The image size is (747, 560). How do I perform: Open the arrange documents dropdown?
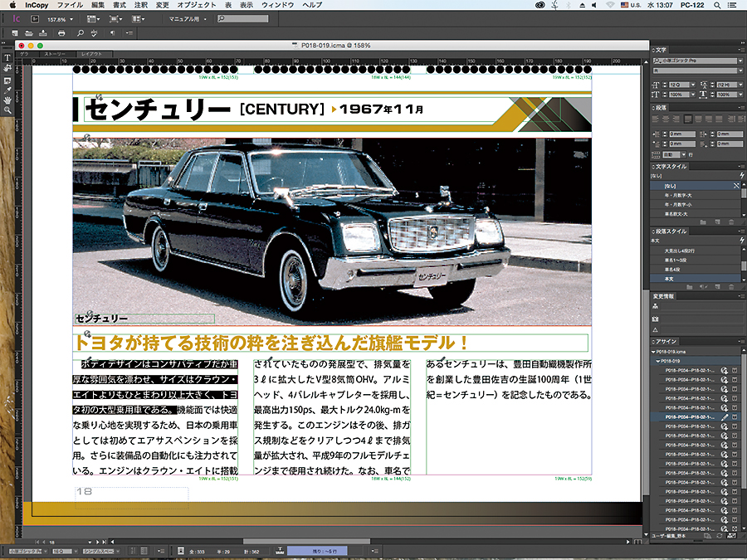tap(138, 19)
